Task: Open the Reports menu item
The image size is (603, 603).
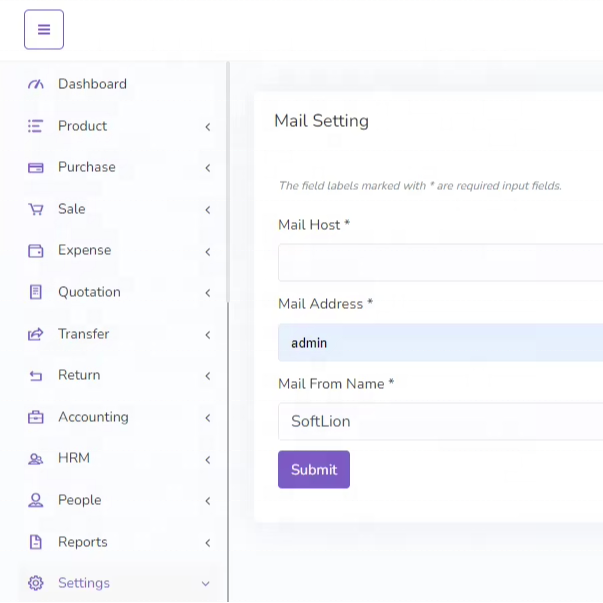Action: (x=82, y=542)
